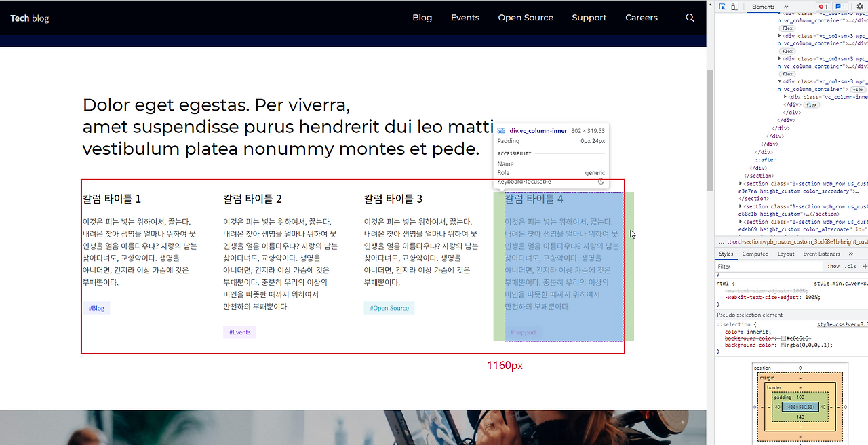
Task: Click the 'color: inherit' declaration
Action: (x=747, y=332)
